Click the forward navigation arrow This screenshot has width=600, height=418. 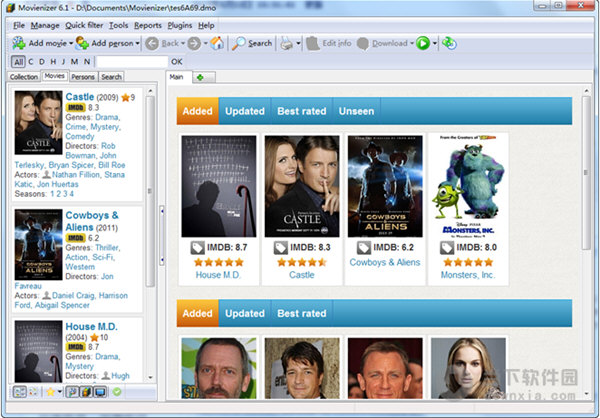pos(193,43)
